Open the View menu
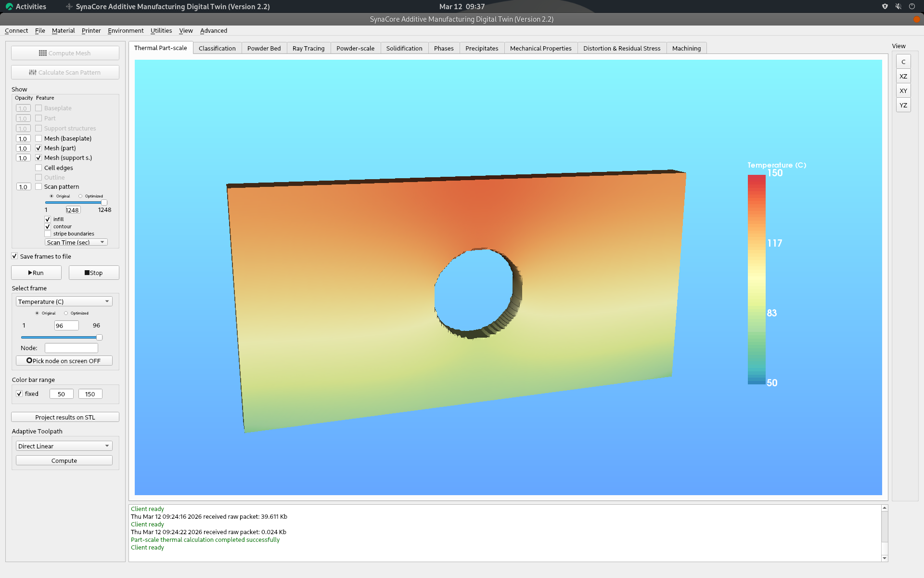This screenshot has width=924, height=578. click(x=186, y=30)
